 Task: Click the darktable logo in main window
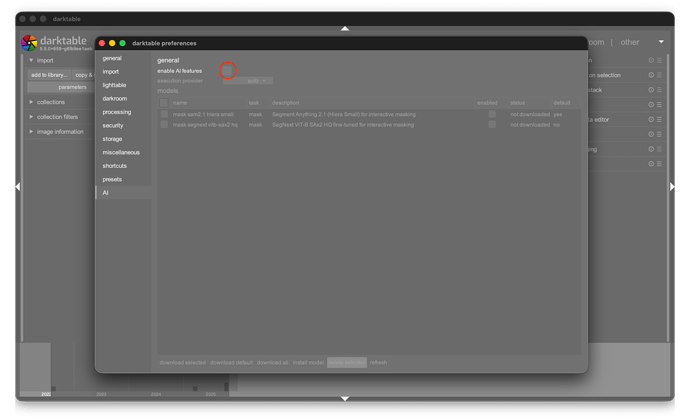[x=29, y=43]
